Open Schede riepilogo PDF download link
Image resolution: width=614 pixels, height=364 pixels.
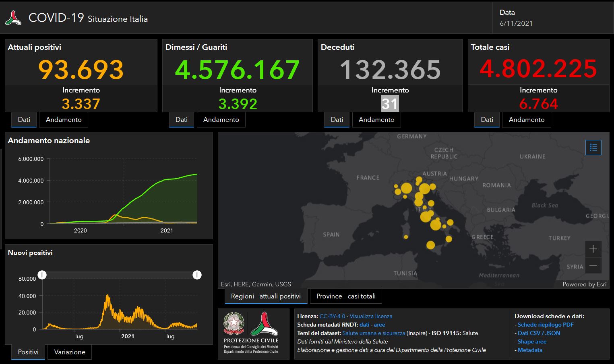[546, 325]
